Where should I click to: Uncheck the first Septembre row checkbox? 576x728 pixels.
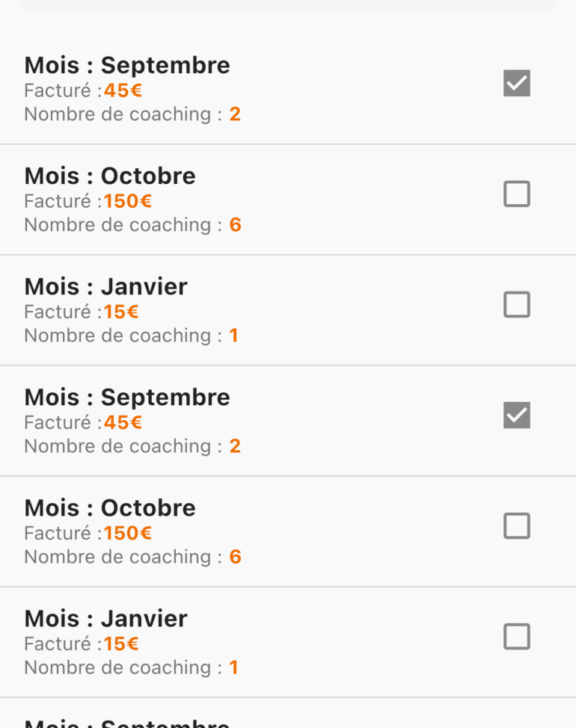(517, 83)
